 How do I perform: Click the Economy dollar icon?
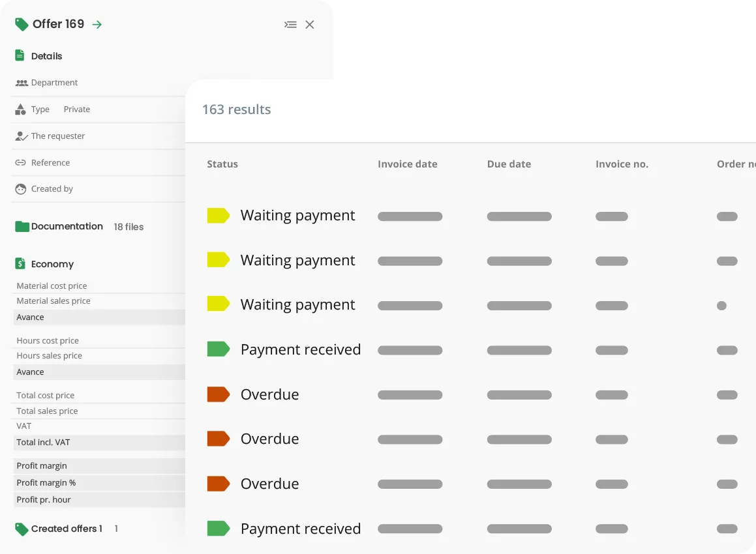click(x=19, y=263)
